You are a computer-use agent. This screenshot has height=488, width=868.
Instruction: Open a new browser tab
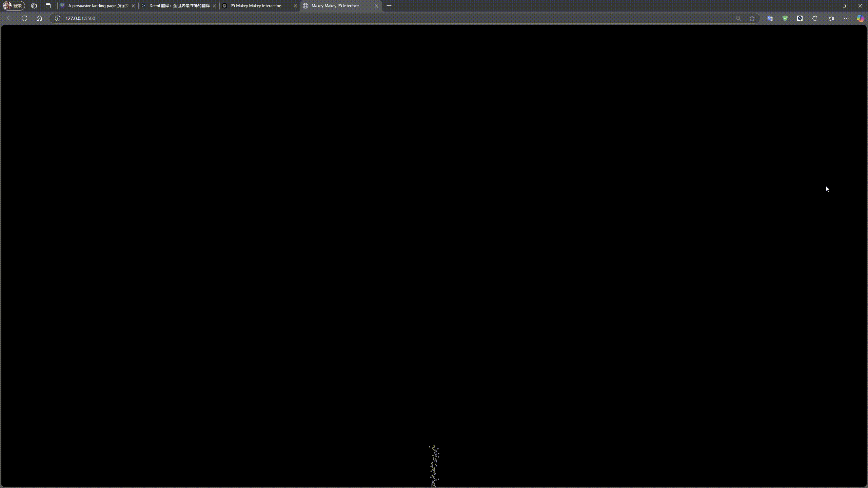(389, 6)
